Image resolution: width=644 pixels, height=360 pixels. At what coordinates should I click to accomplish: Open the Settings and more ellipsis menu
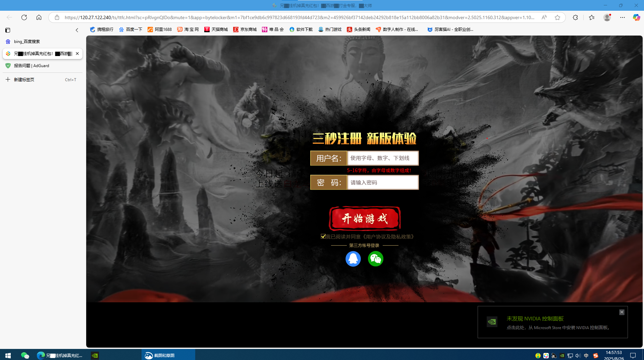point(622,17)
